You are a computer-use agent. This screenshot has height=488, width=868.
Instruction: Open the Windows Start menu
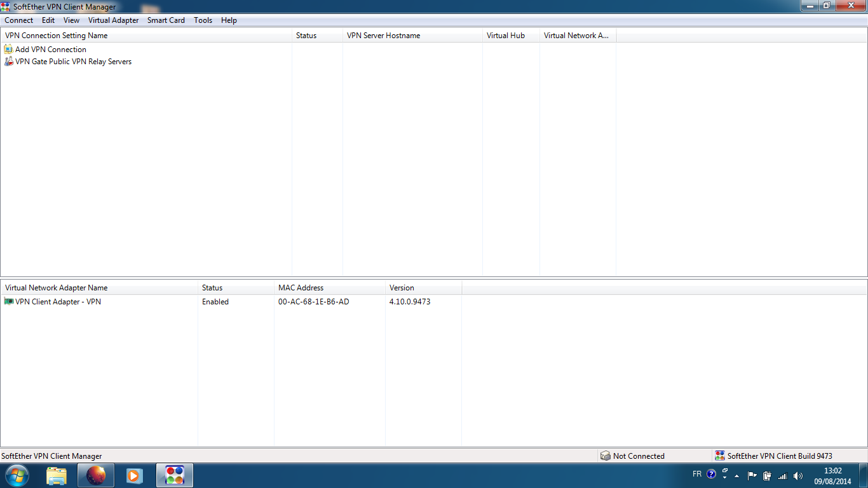[x=17, y=475]
